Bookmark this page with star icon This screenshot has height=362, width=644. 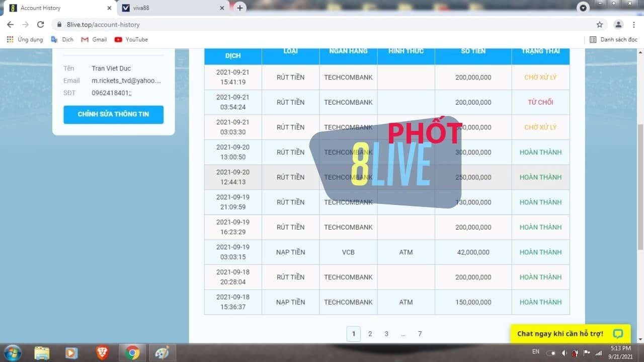coord(599,25)
